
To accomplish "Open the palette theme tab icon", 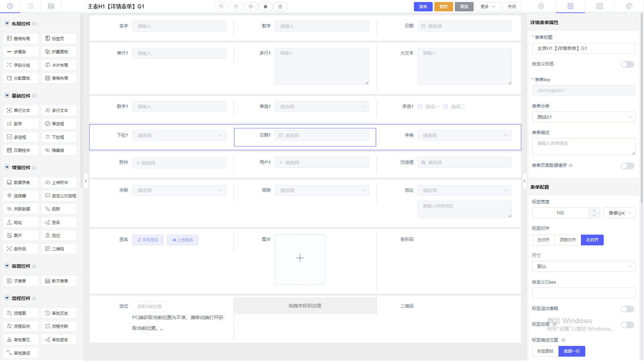I will 629,6.
